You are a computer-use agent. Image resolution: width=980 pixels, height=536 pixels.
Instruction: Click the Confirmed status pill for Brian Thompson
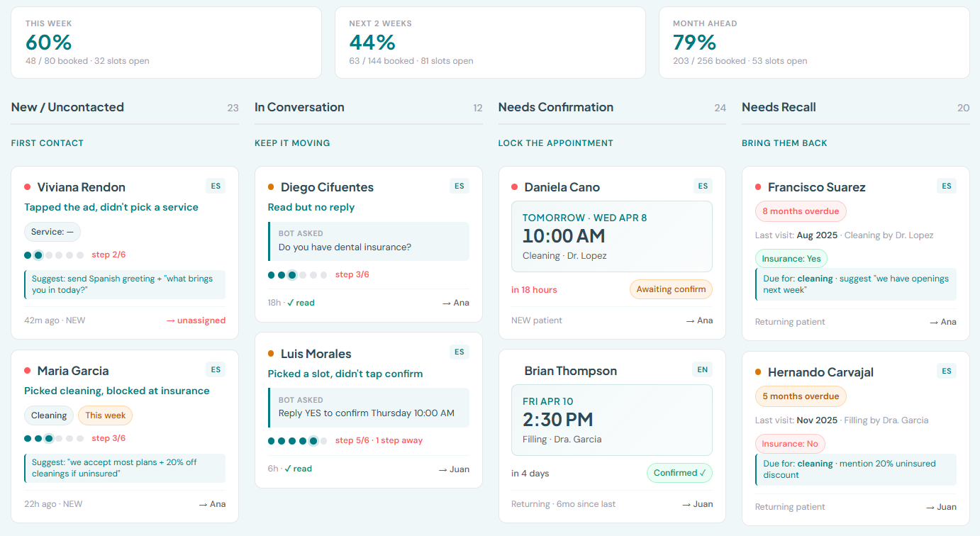pyautogui.click(x=679, y=473)
